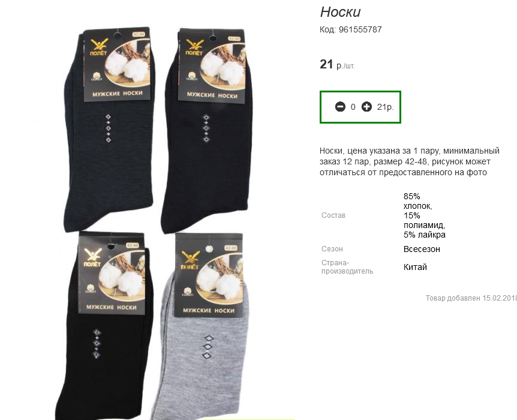Click the Полёт logo on the gray sock label

tap(190, 260)
